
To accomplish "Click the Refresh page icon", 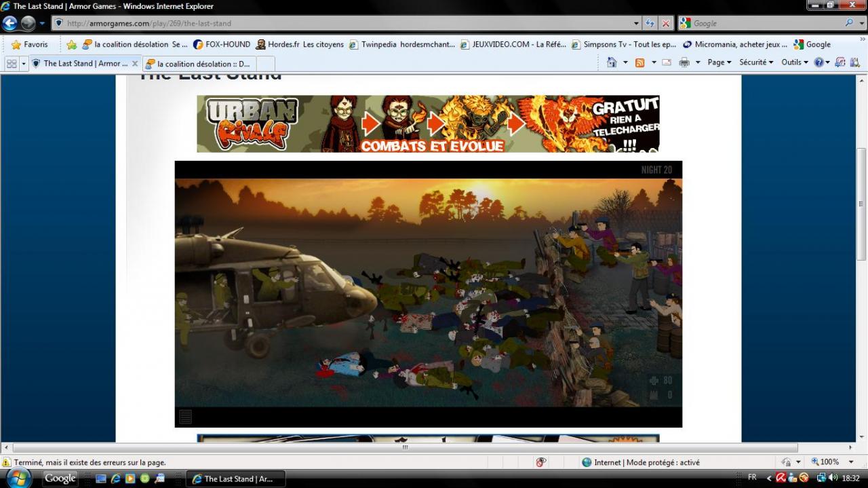I will (x=650, y=23).
